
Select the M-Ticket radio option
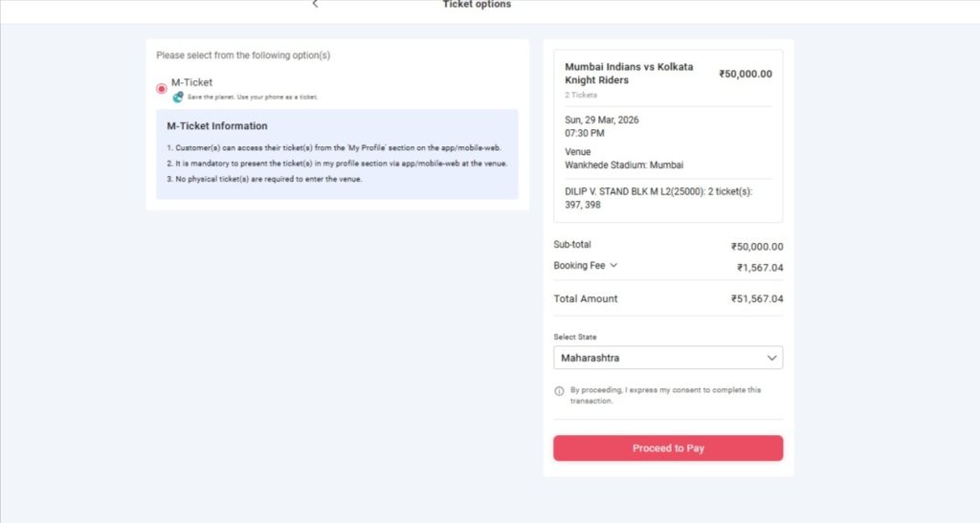(161, 89)
